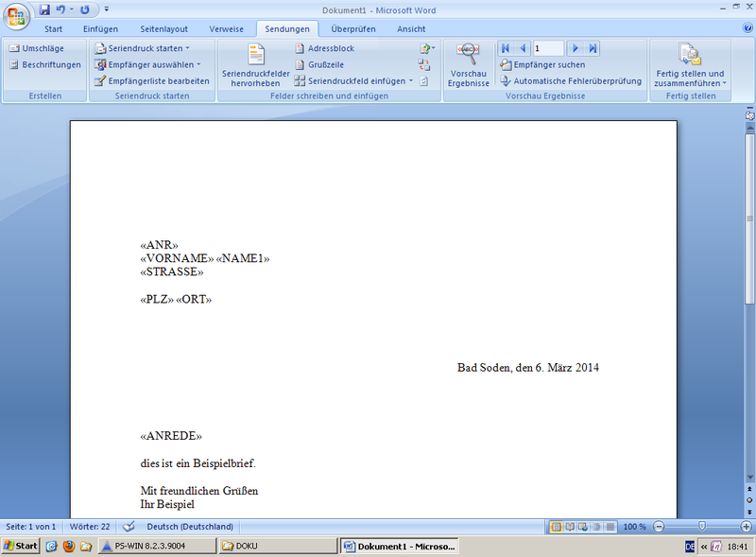Open Seriendruckfeld einfügen dropdown

[354, 81]
